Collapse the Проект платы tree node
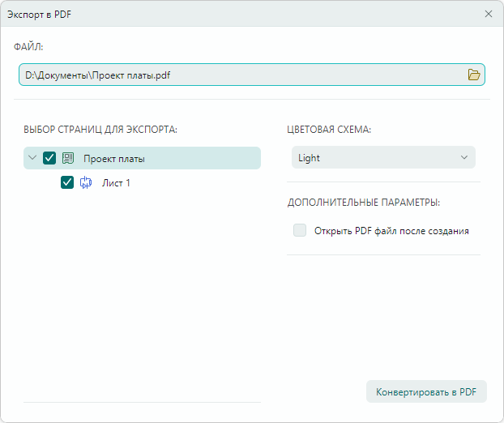 [x=32, y=158]
